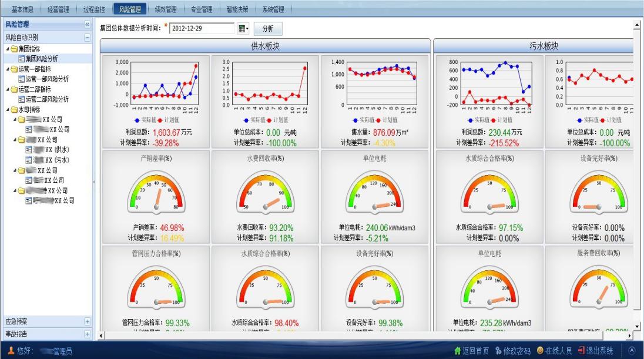Image resolution: width=644 pixels, height=359 pixels.
Task: Click the round up-arrow icon in footer
Action: (632, 351)
